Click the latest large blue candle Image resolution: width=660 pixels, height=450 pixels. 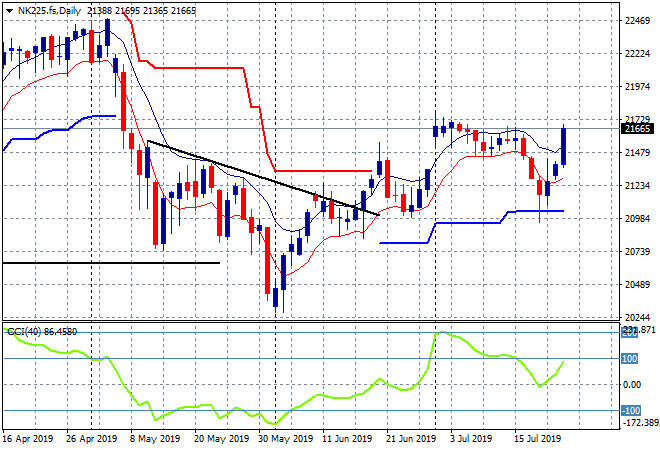[563, 146]
